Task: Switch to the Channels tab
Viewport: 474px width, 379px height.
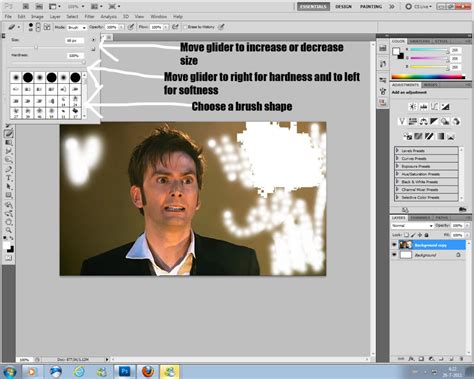Action: coord(420,218)
